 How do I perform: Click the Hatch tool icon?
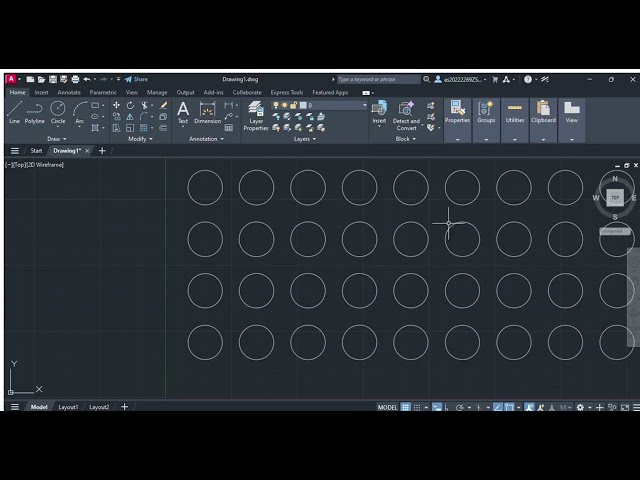point(95,128)
